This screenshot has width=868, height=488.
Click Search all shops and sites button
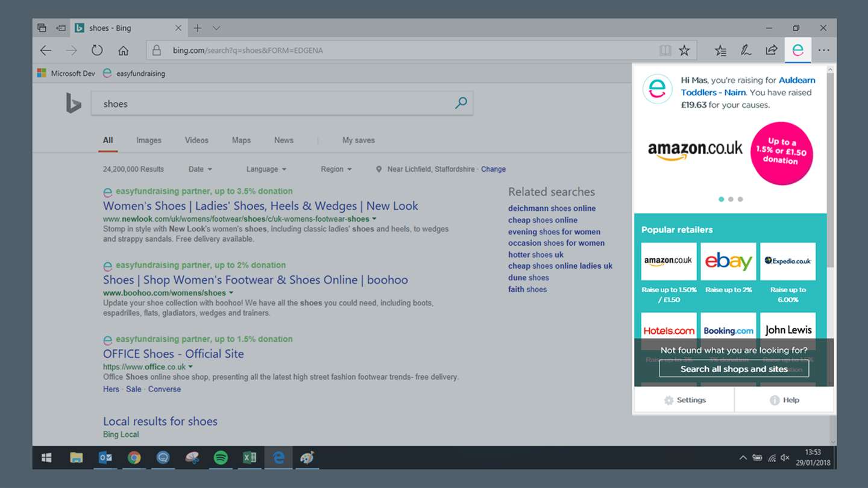[734, 369]
